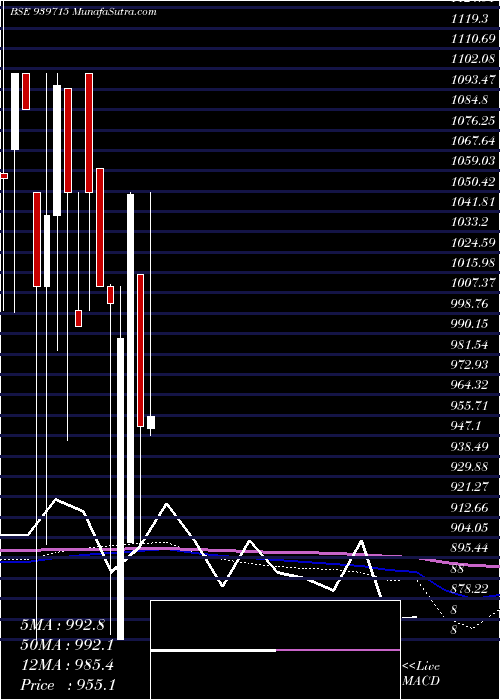Click the 998.76 price axis label
Viewport: 500px width, 700px height.
point(469,304)
